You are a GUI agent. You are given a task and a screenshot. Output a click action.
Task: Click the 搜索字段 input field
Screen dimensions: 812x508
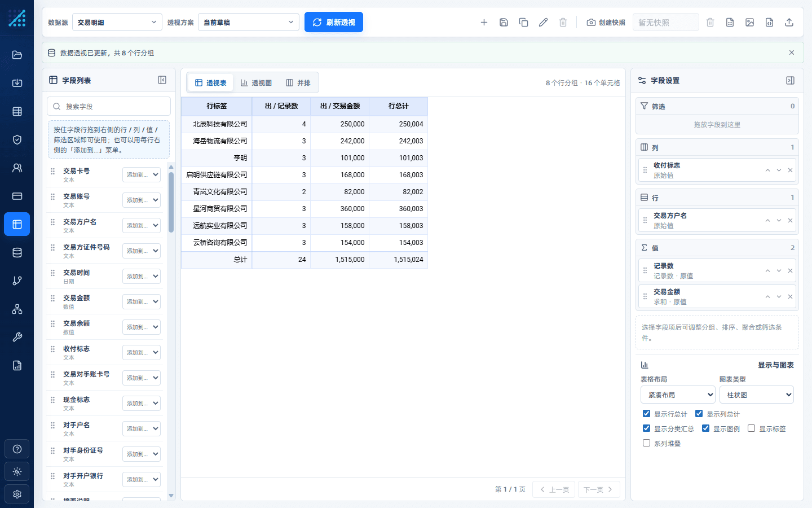tap(109, 106)
